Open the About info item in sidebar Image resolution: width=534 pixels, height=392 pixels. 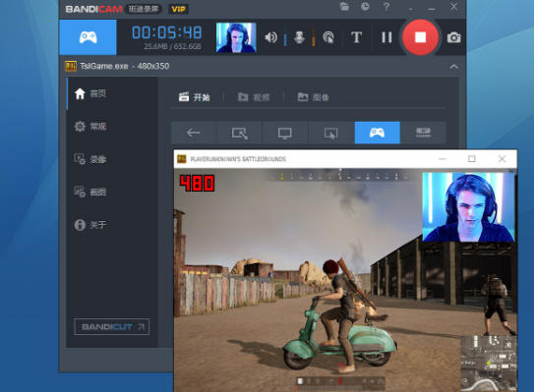(90, 225)
